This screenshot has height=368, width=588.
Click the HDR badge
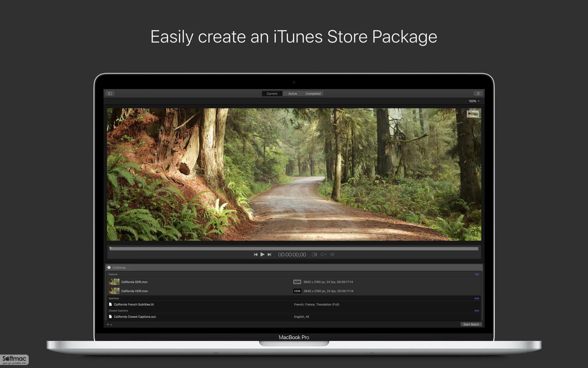297,291
